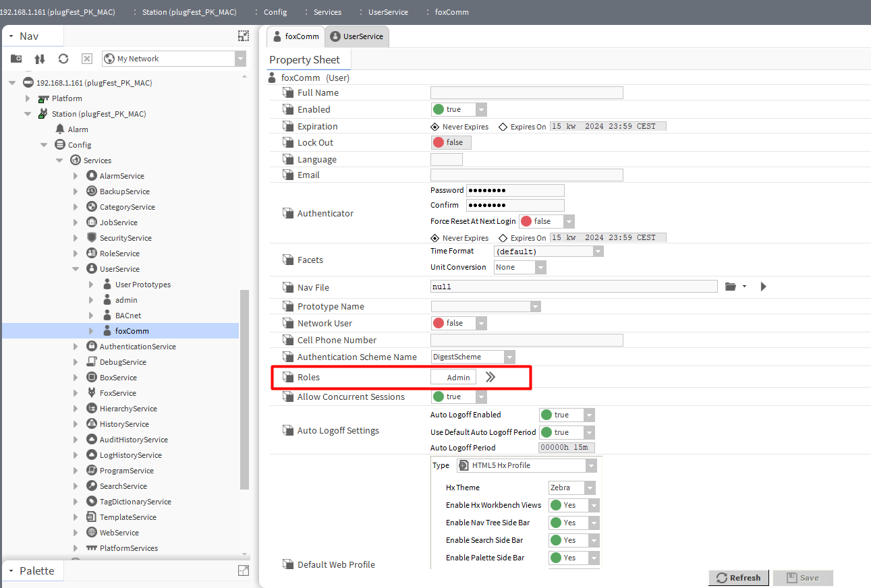Click the Alarm bell icon in tree
Viewport: 871px width, 588px height.
60,129
